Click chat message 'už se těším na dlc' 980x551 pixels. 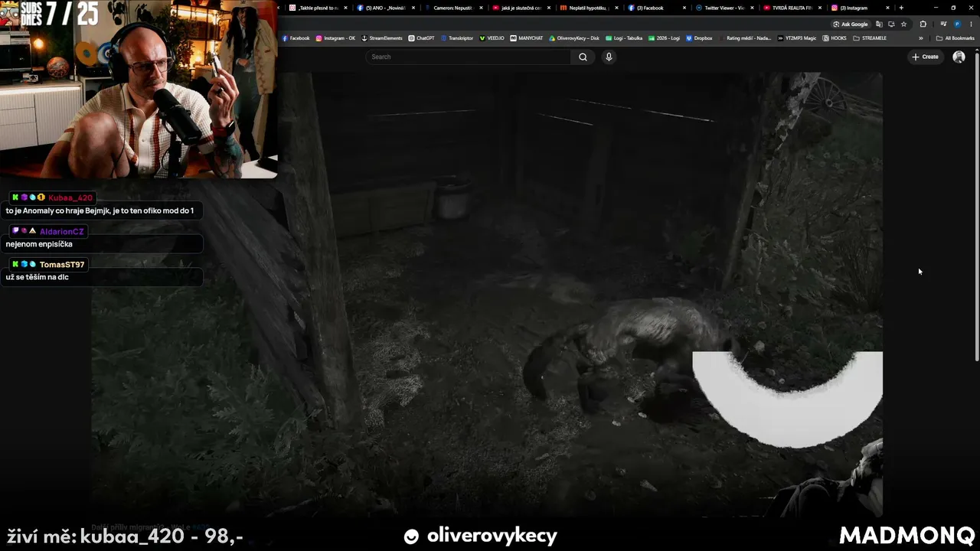[38, 277]
